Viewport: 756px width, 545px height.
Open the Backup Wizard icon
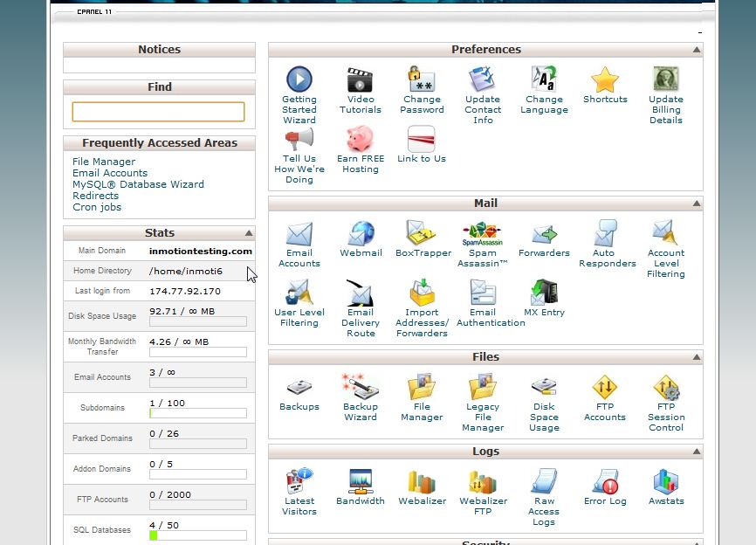pyautogui.click(x=360, y=388)
